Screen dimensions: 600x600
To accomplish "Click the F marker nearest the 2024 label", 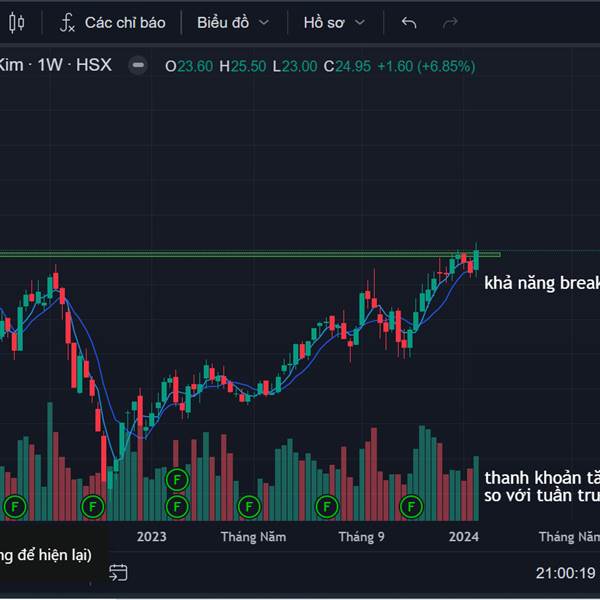I will tap(411, 507).
